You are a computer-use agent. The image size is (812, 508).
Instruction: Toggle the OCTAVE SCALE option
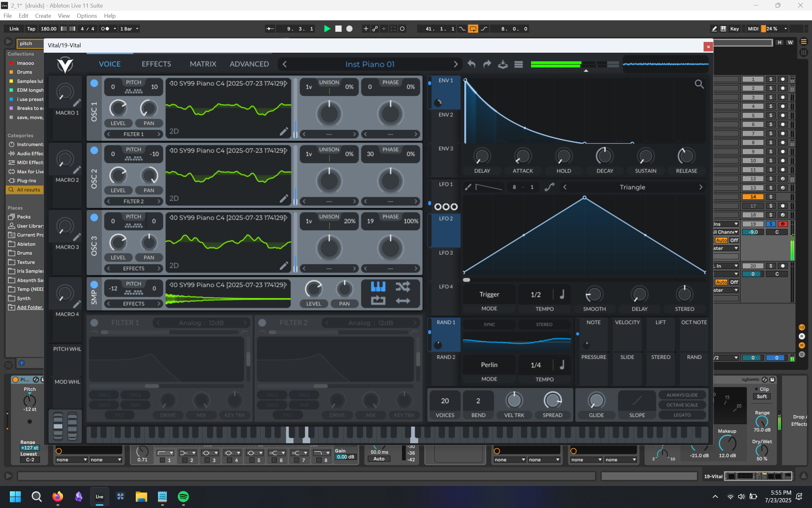682,405
